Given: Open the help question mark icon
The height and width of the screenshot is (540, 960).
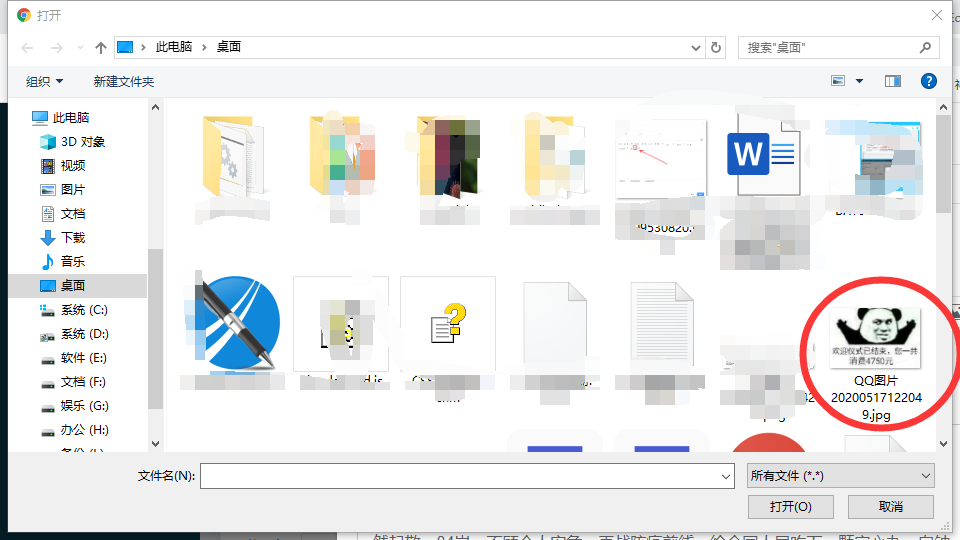Looking at the screenshot, I should (928, 81).
